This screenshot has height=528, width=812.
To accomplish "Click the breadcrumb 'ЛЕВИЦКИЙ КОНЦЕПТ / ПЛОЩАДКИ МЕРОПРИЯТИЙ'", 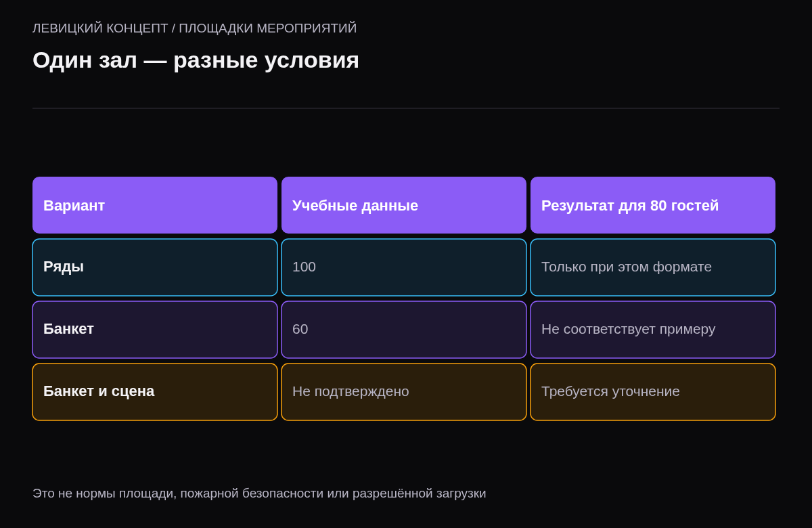I will (194, 28).
